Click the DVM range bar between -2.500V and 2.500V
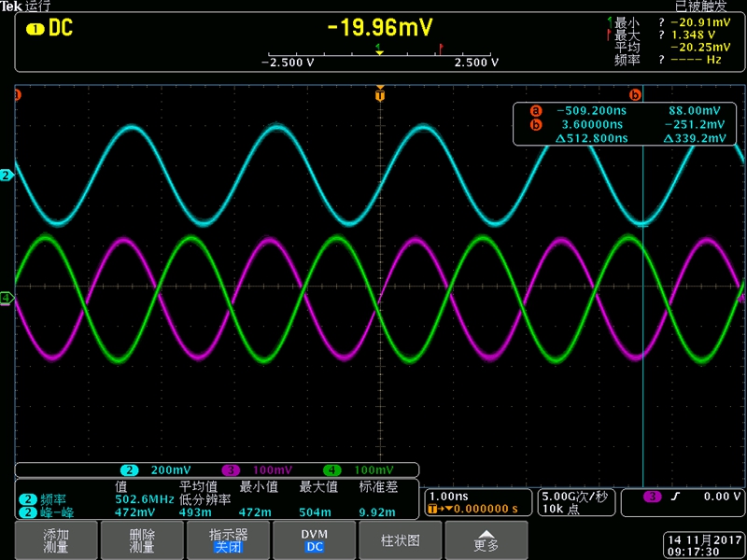The image size is (747, 560). point(378,54)
